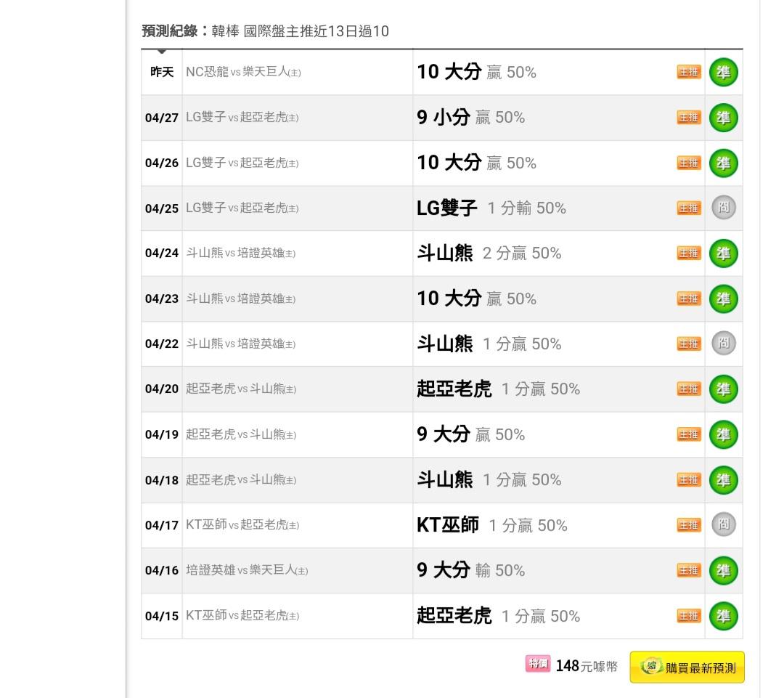Click pink 特價 badge beside 148 price

538,664
